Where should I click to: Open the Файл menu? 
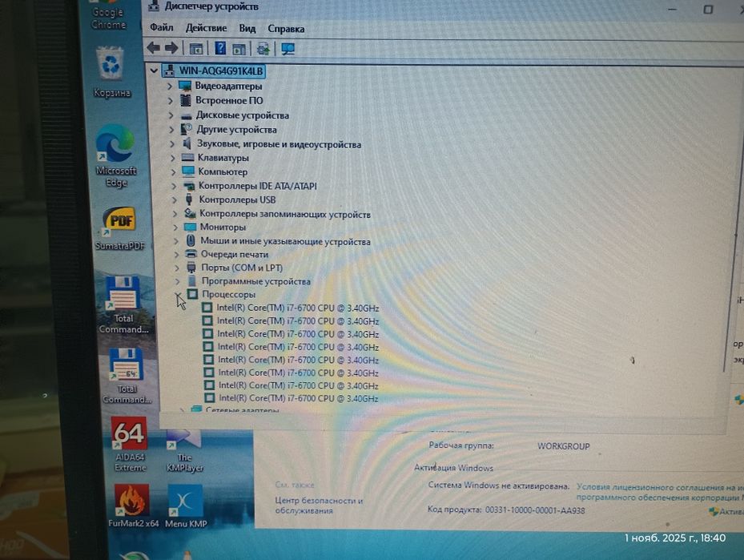[x=161, y=27]
